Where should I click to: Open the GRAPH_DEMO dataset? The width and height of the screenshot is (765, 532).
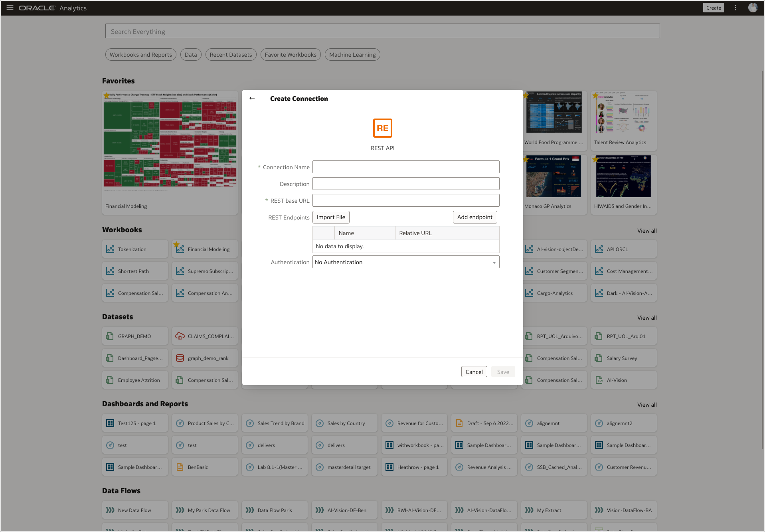134,336
